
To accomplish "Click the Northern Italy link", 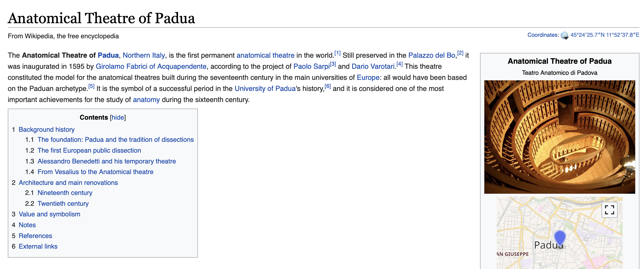I will point(144,55).
